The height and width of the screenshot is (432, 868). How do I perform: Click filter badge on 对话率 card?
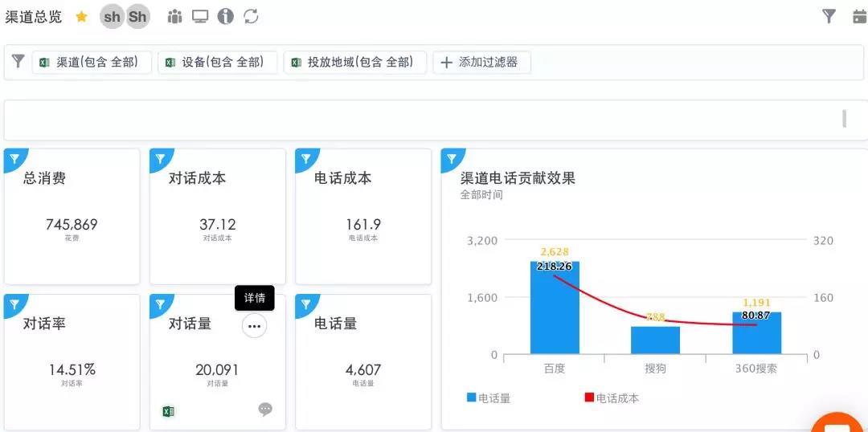(14, 304)
